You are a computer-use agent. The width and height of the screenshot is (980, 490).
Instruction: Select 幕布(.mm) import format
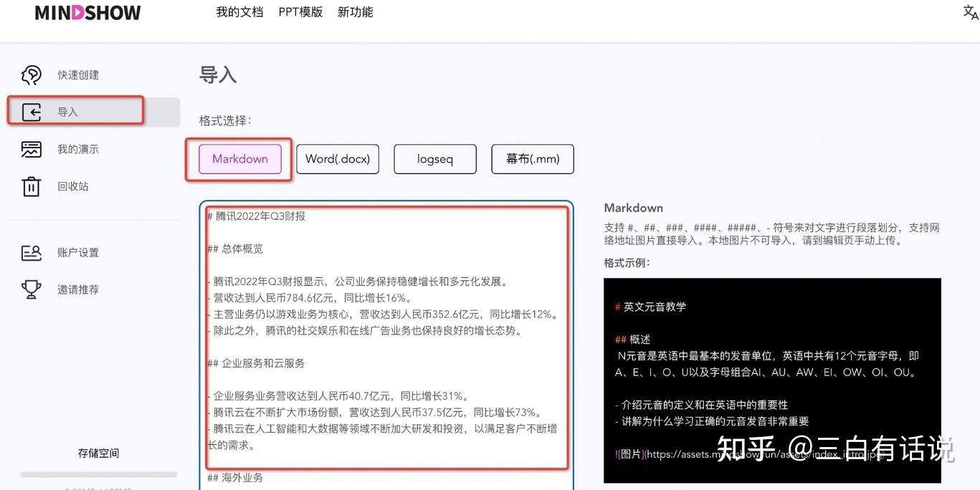532,159
